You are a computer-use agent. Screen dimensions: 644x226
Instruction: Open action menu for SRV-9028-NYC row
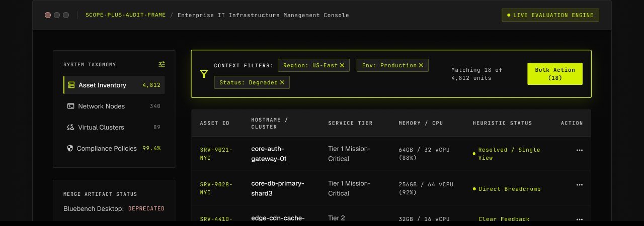click(x=579, y=185)
